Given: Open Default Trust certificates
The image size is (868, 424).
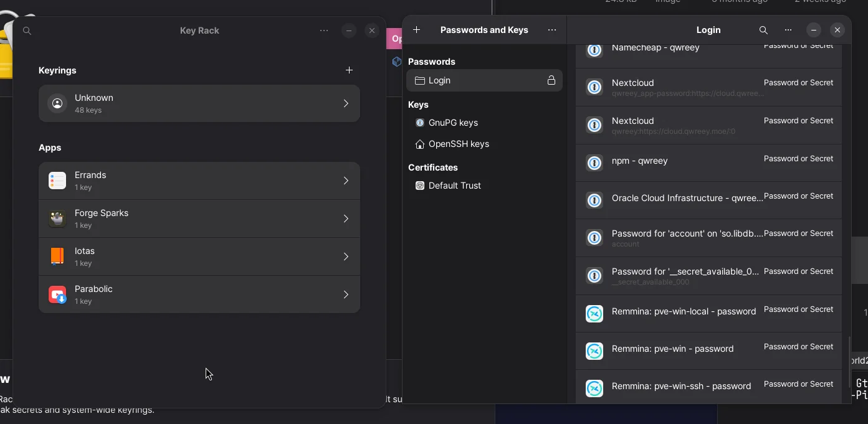Looking at the screenshot, I should coord(454,186).
